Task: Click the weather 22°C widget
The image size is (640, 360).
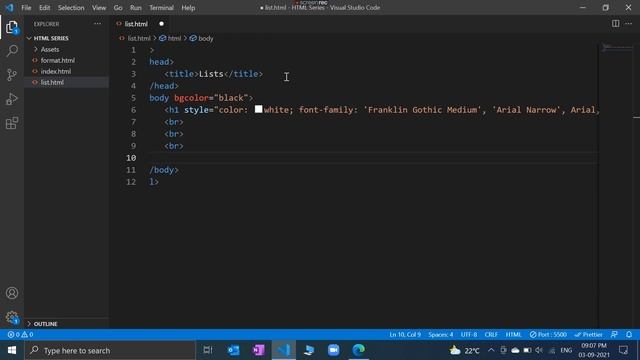Action: (464, 350)
